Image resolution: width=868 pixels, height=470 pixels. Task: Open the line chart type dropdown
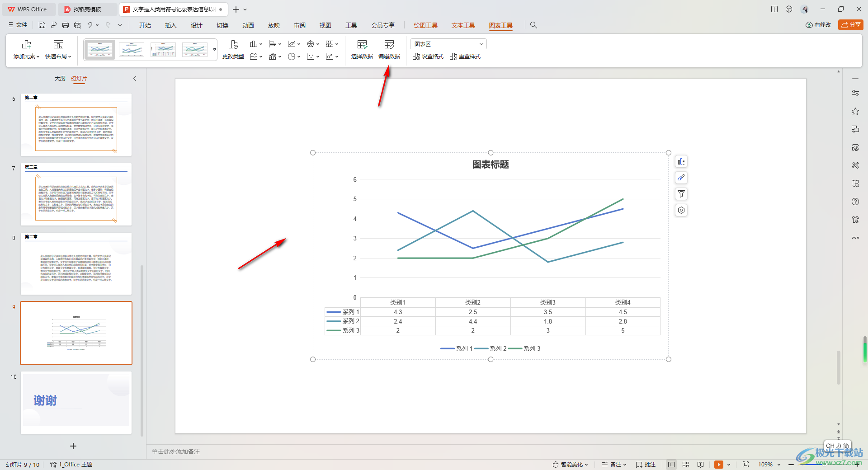click(x=294, y=44)
